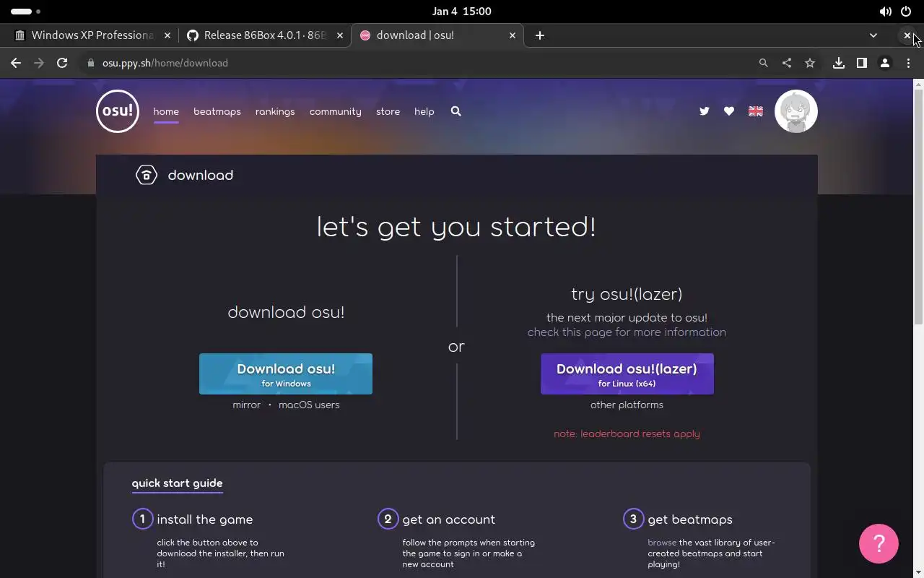924x578 pixels.
Task: Open the home navigation item
Action: 166,111
